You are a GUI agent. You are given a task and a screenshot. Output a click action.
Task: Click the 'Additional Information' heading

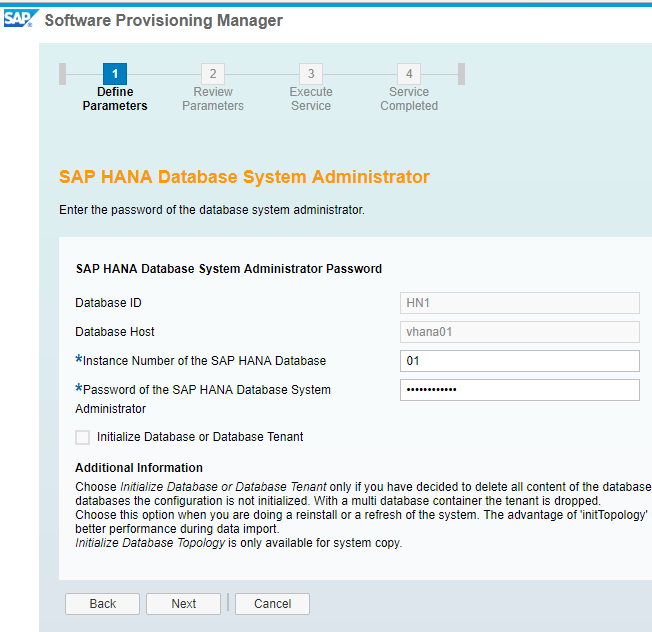pyautogui.click(x=139, y=468)
